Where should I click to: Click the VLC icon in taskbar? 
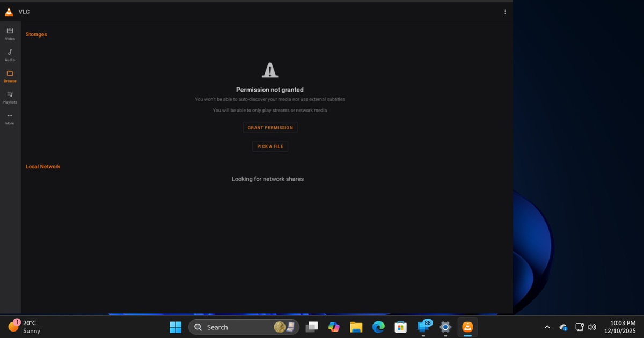point(467,327)
